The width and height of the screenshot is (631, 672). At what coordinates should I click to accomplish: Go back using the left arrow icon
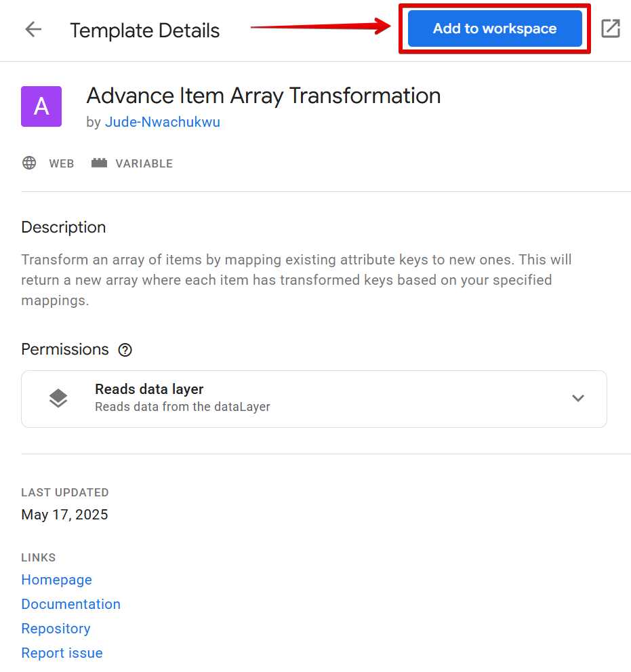coord(33,29)
